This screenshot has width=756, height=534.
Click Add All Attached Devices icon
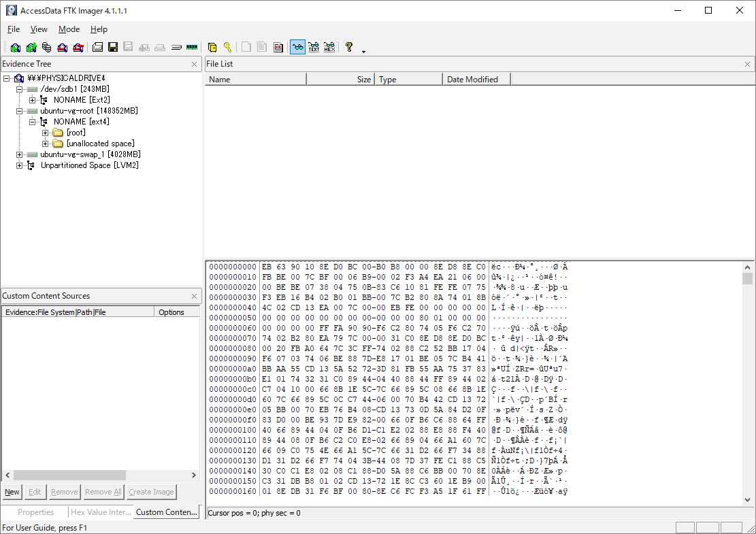tap(31, 47)
